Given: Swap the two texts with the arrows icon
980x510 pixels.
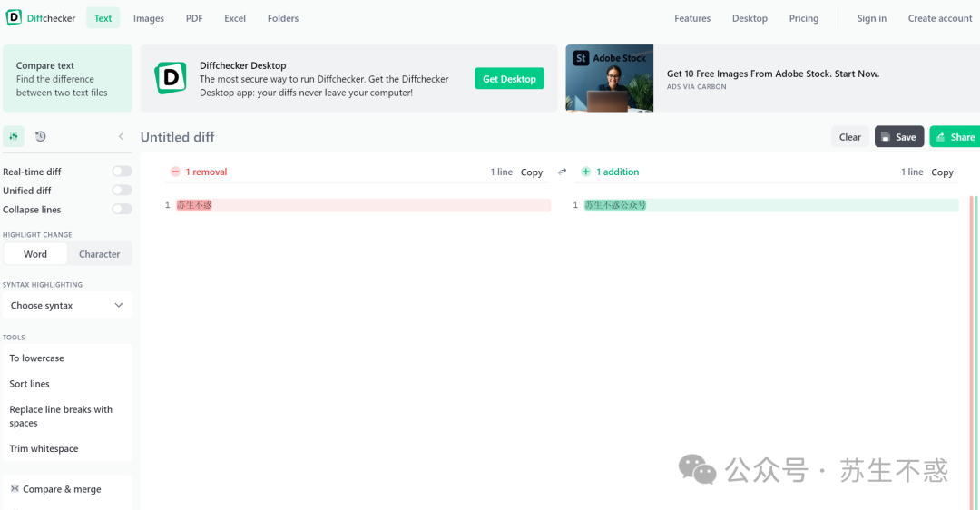Looking at the screenshot, I should tap(562, 172).
